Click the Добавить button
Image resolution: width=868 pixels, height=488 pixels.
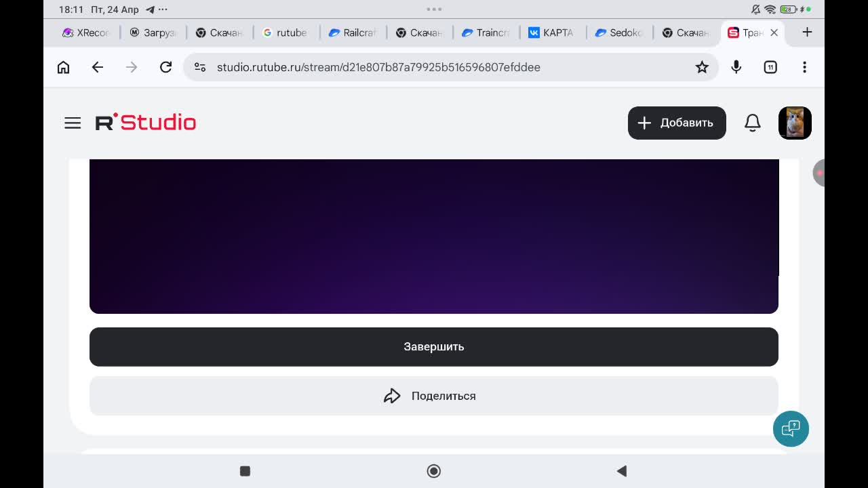pyautogui.click(x=677, y=123)
